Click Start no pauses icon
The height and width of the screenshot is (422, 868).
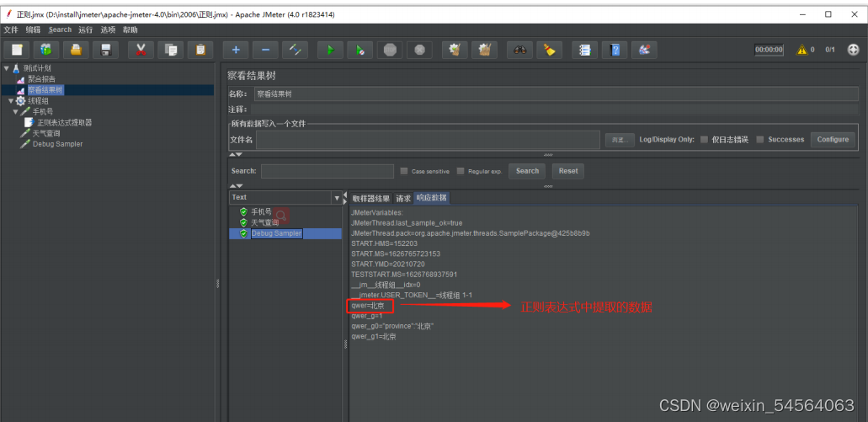tap(360, 50)
